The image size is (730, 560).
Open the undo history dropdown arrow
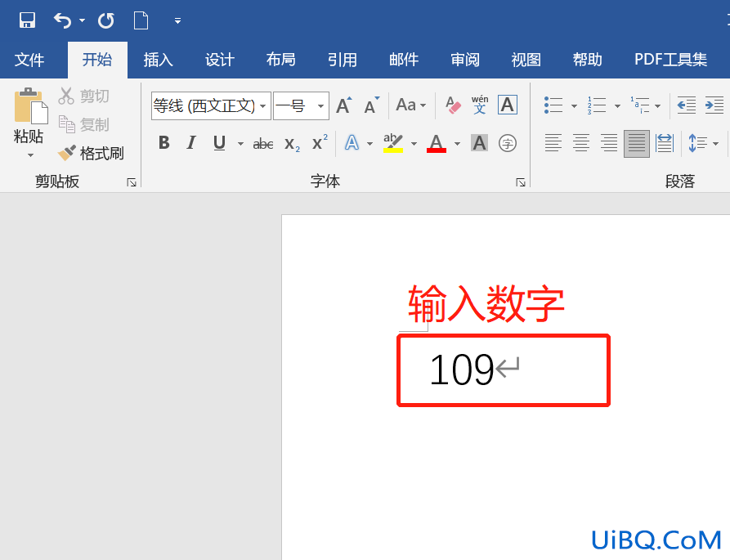[x=82, y=20]
